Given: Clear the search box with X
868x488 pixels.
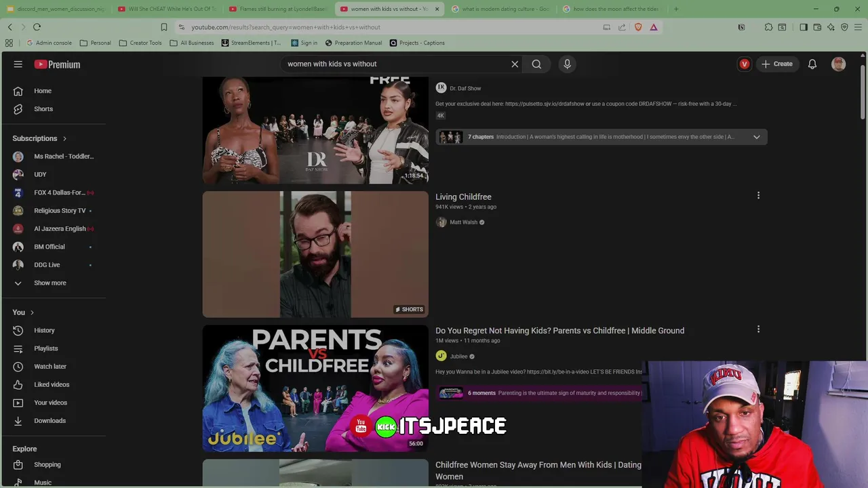Looking at the screenshot, I should click(515, 64).
